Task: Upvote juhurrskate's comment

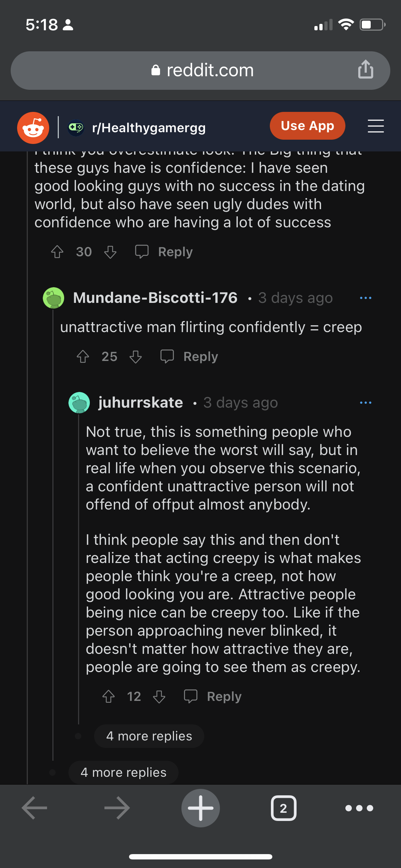Action: tap(108, 697)
